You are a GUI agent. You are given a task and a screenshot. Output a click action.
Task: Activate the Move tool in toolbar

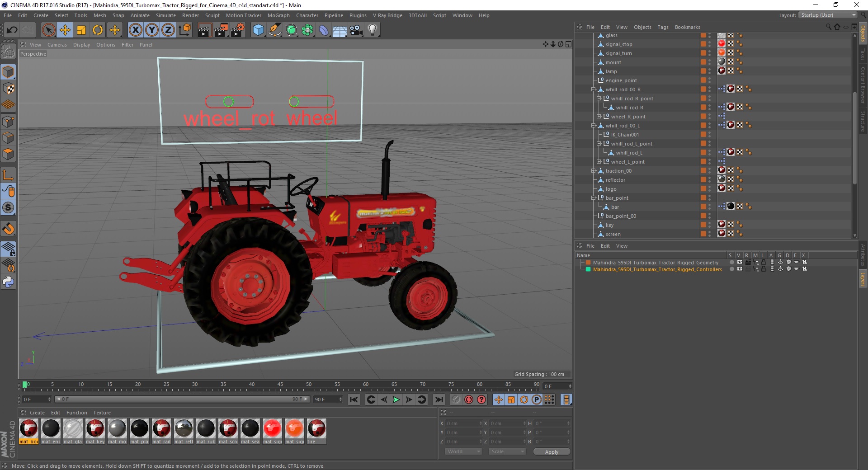coord(65,30)
